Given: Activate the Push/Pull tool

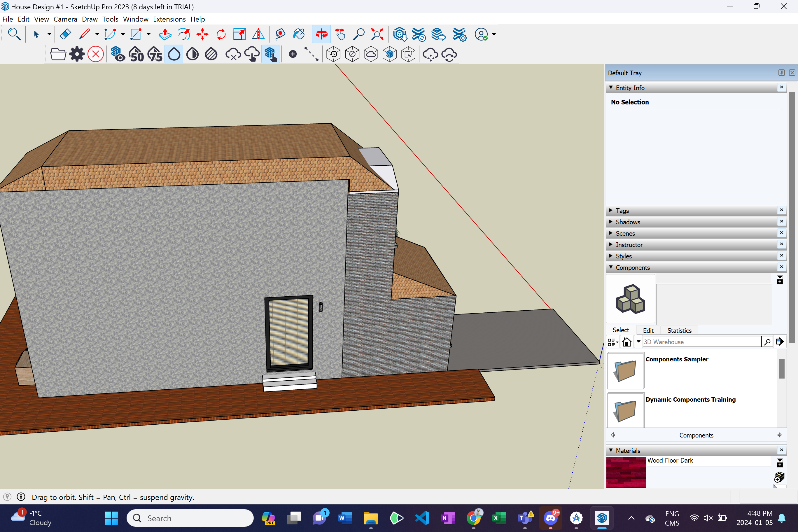Looking at the screenshot, I should pyautogui.click(x=165, y=34).
